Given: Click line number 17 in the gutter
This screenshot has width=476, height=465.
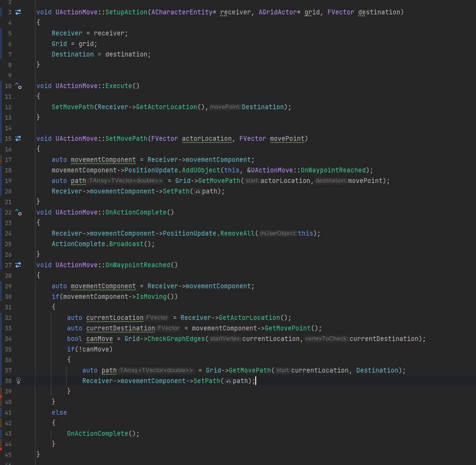Looking at the screenshot, I should click(8, 159).
